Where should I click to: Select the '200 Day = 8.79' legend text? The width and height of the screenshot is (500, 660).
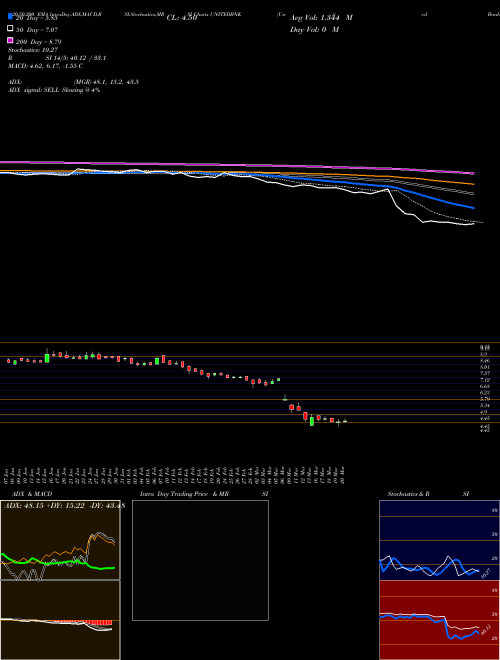(x=39, y=42)
